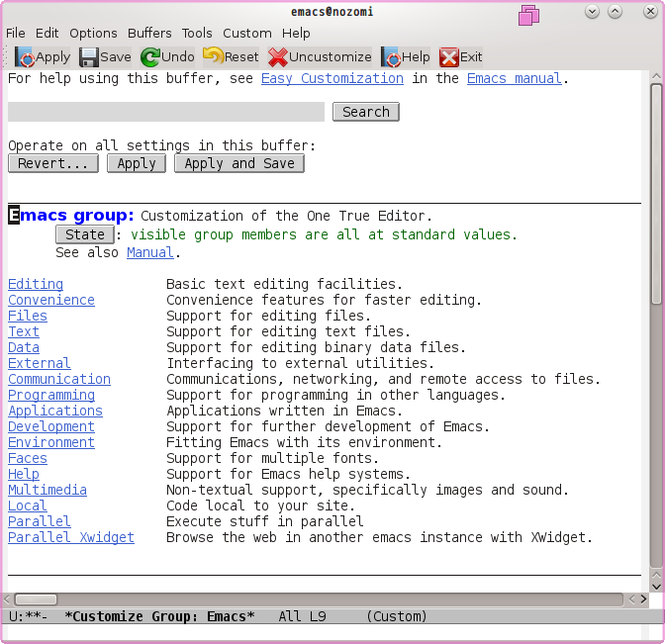Click the Save floppy disk icon

89,57
